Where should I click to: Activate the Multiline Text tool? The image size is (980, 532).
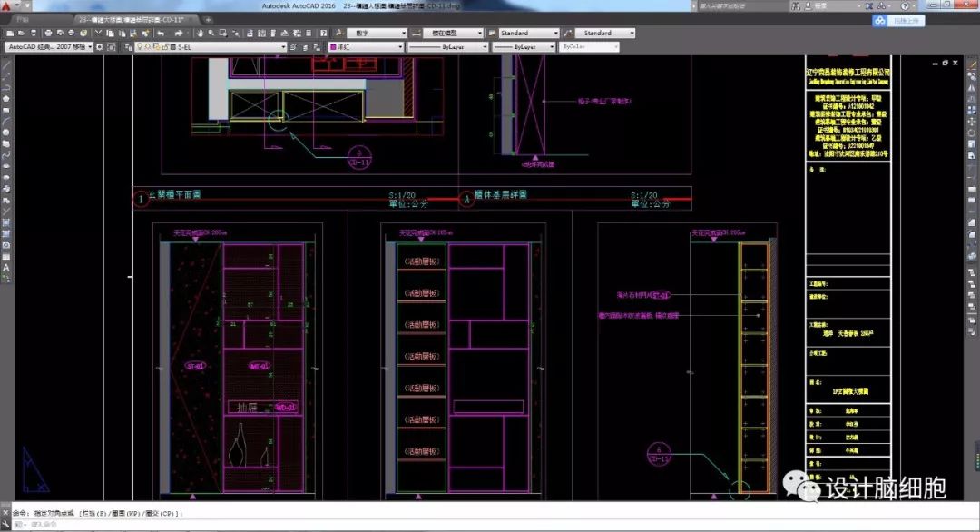(6, 268)
